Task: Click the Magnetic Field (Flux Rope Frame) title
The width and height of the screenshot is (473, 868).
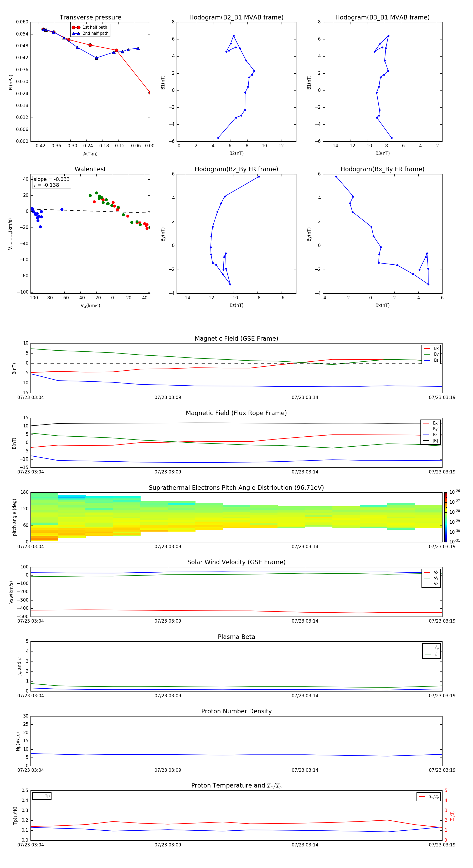Action: 236,413
